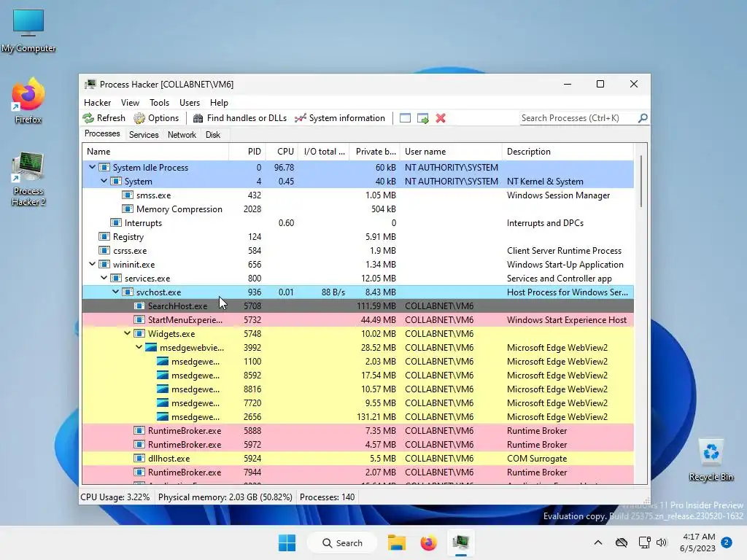Click the Search Processes input field
Screen dimensions: 747x560
[578, 118]
